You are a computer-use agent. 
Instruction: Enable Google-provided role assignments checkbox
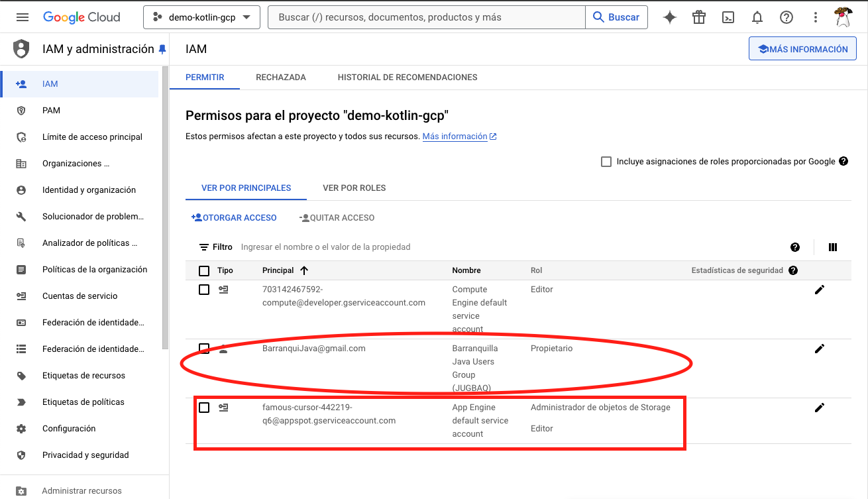606,162
